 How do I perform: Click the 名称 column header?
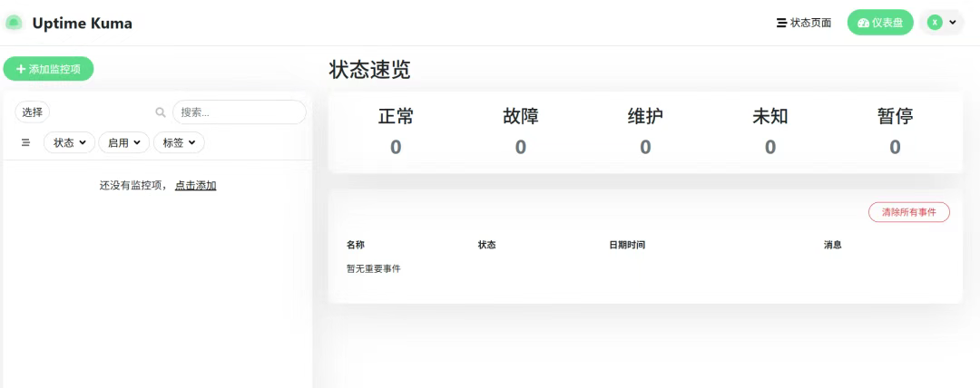(x=356, y=245)
